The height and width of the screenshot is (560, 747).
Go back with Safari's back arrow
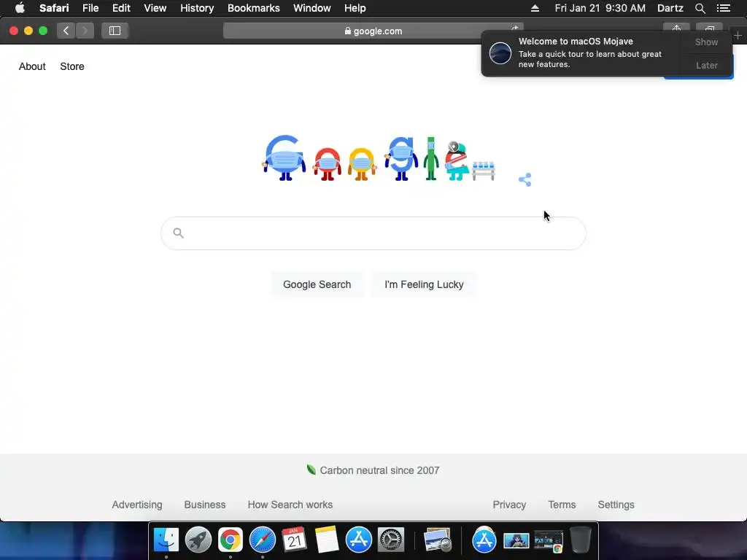point(66,31)
